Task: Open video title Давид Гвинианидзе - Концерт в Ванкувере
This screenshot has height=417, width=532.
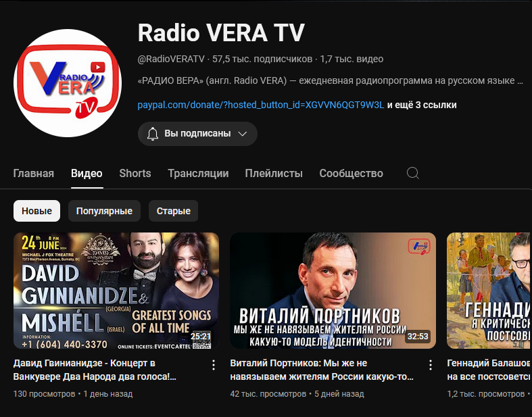Action: point(95,370)
